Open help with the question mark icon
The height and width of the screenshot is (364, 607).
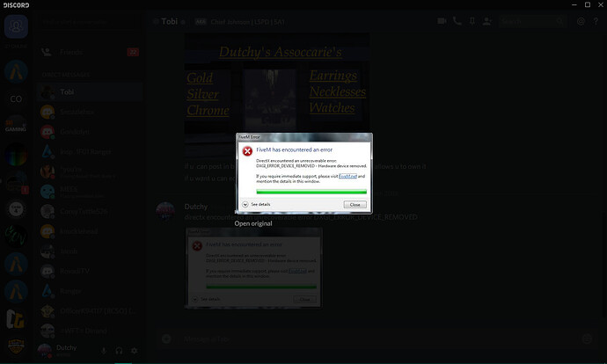(596, 21)
